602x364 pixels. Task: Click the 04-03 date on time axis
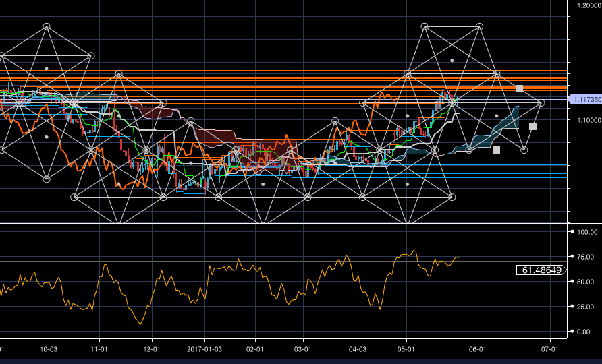[357, 350]
